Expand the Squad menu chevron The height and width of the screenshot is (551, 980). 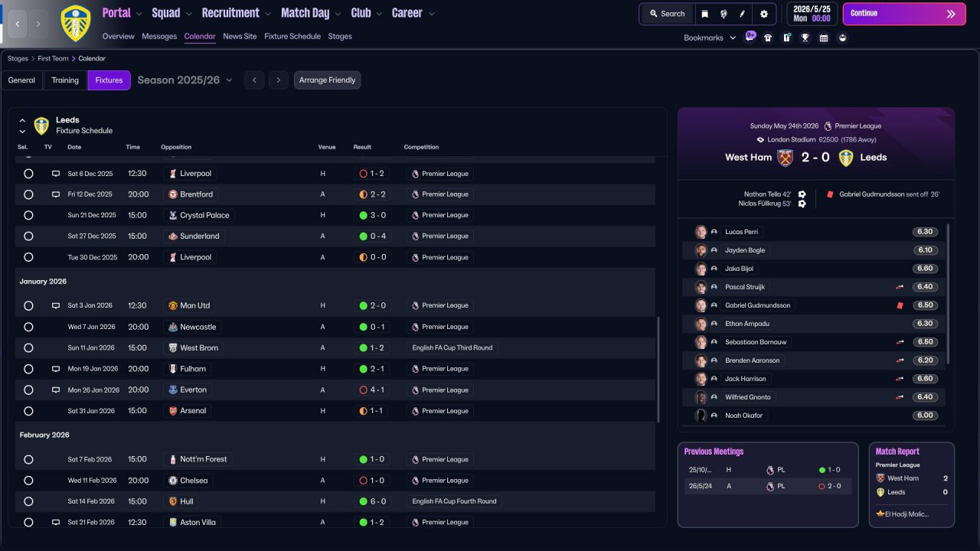click(188, 14)
